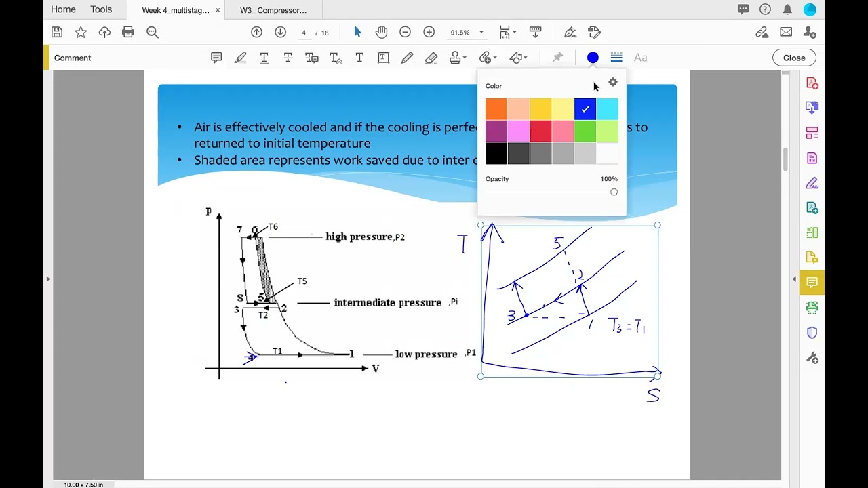Viewport: 868px width, 488px height.
Task: Open the Aa text properties
Action: 640,58
